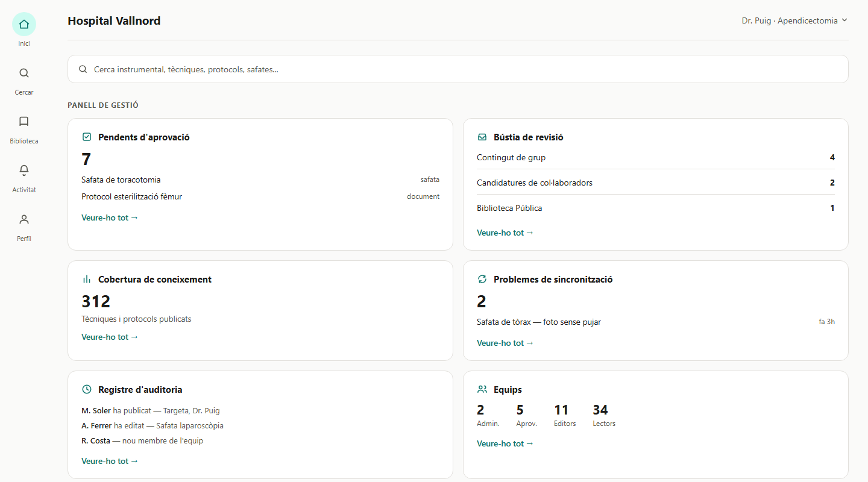The image size is (868, 482).
Task: Open Safata de tòrax sync problem entry
Action: coord(656,322)
